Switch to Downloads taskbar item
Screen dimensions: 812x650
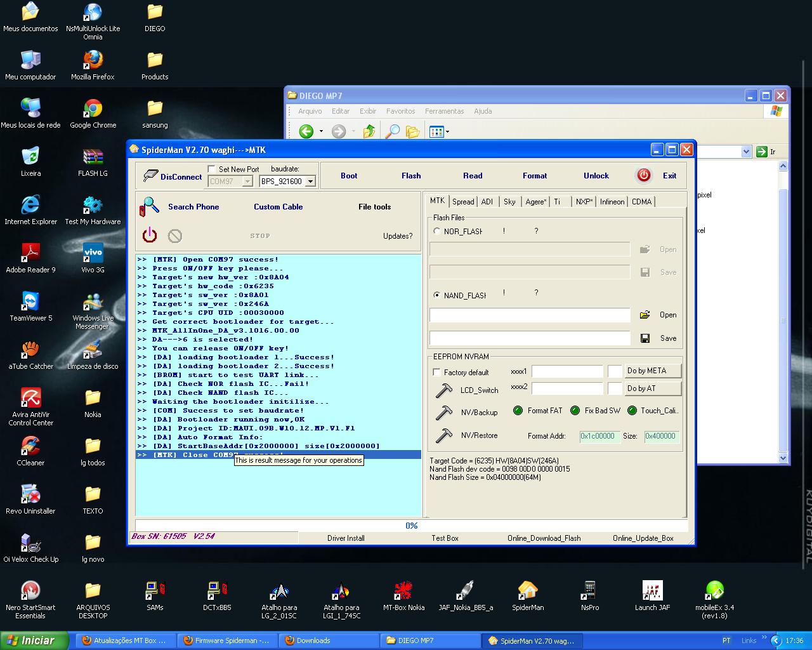pos(328,640)
